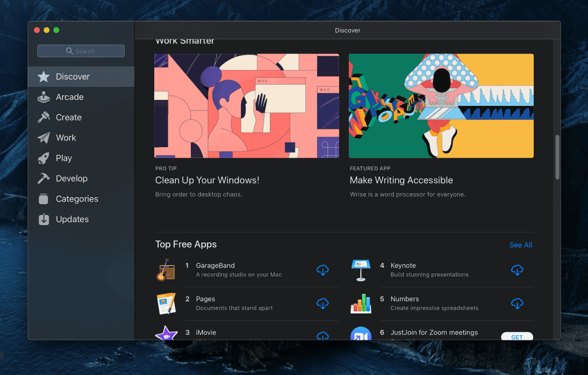Click the Top Free Apps heading

coord(186,244)
